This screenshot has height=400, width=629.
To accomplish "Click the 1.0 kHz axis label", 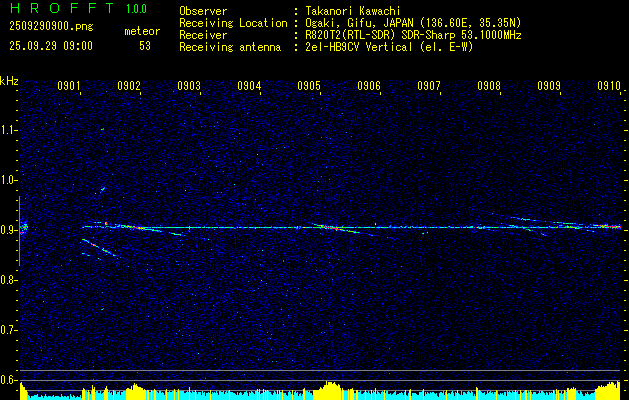I will tap(7, 180).
